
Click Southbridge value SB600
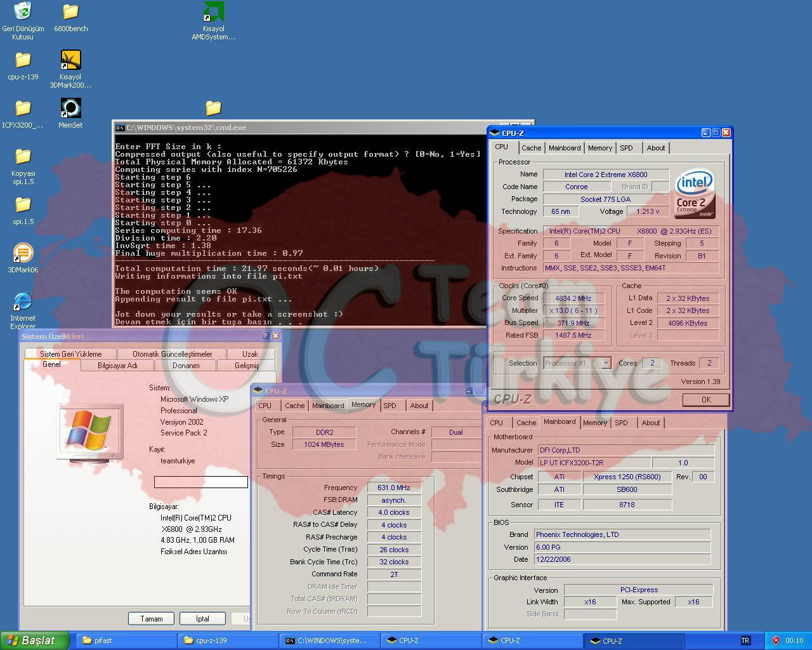pyautogui.click(x=627, y=489)
